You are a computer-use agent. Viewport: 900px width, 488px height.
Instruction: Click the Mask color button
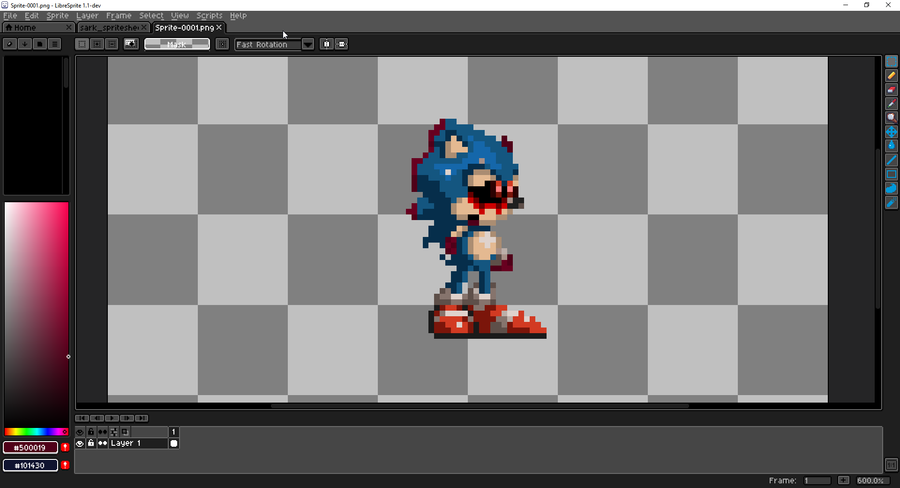coord(177,44)
